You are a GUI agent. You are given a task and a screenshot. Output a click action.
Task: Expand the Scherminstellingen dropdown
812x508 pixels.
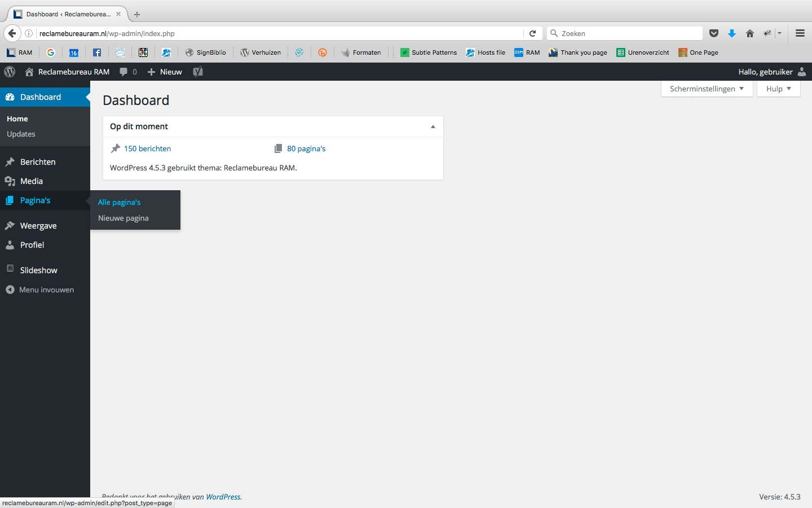point(707,89)
